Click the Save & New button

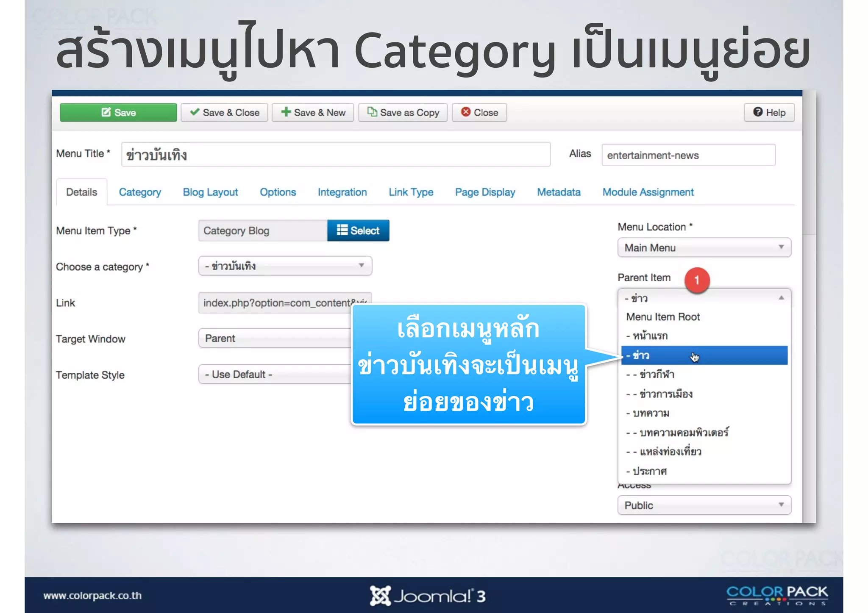coord(313,113)
